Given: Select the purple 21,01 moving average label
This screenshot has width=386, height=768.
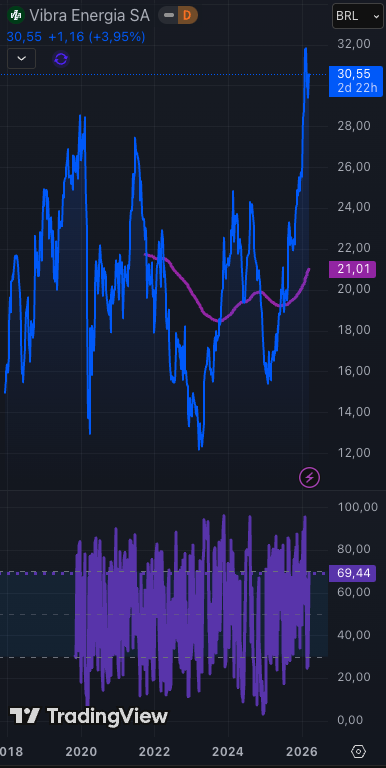Looking at the screenshot, I should pos(352,269).
